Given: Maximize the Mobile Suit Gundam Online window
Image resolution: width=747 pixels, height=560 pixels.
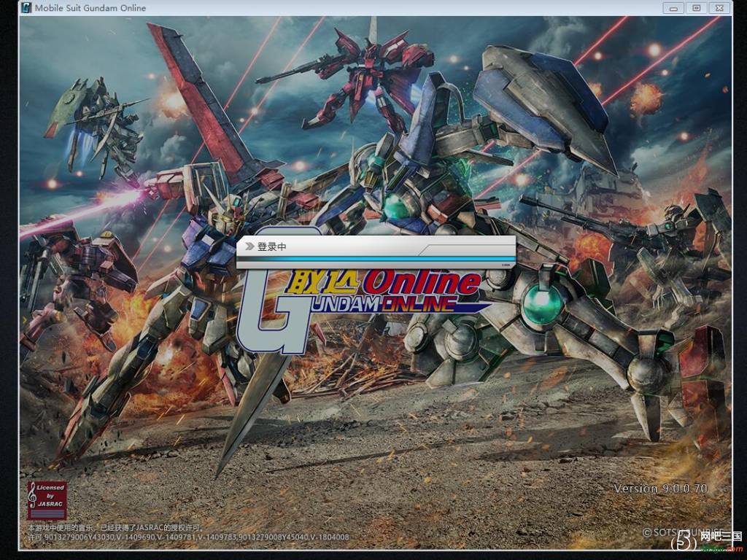Looking at the screenshot, I should click(697, 8).
